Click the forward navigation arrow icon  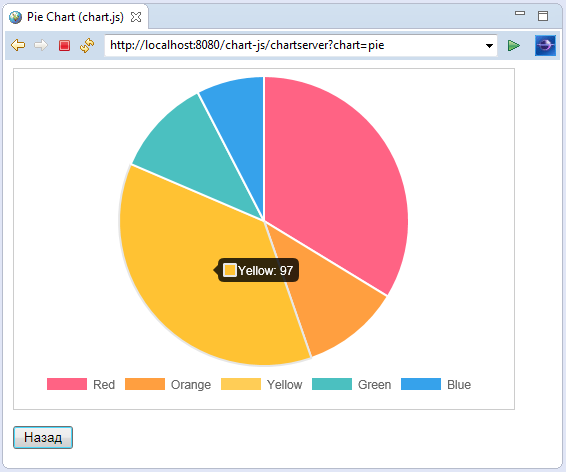coord(41,45)
